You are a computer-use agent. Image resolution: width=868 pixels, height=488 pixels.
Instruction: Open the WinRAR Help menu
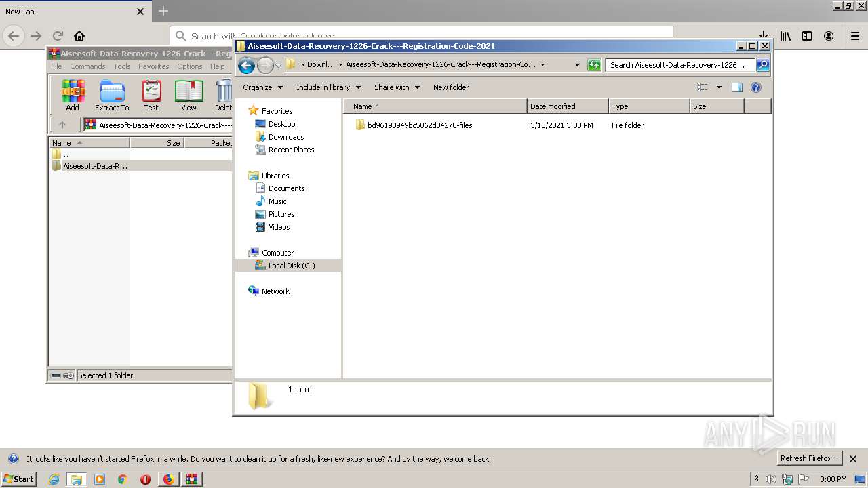coord(217,66)
